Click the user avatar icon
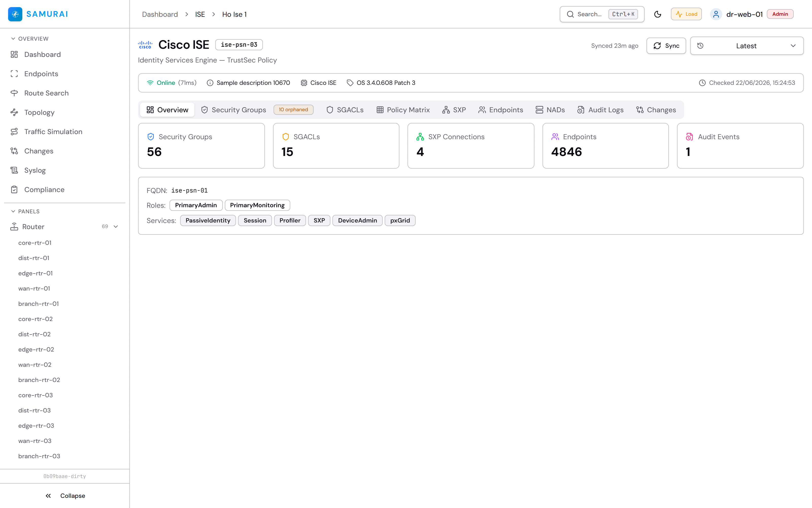 click(x=716, y=14)
